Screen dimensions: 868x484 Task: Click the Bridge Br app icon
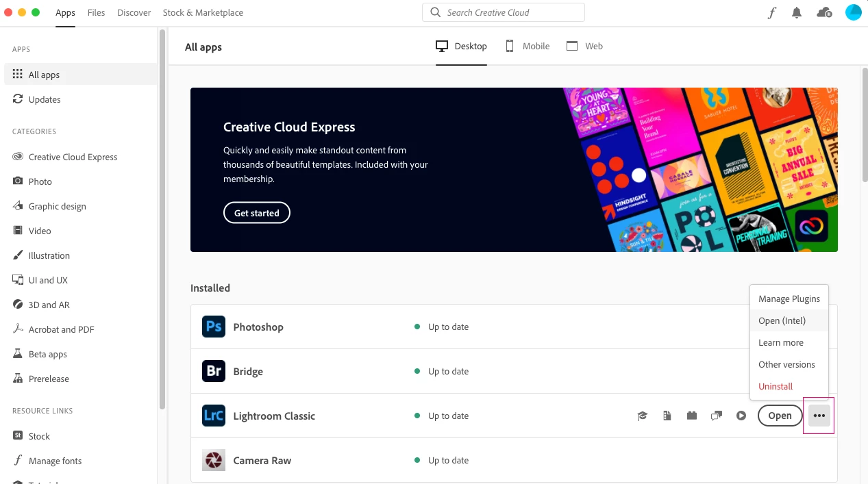click(214, 371)
